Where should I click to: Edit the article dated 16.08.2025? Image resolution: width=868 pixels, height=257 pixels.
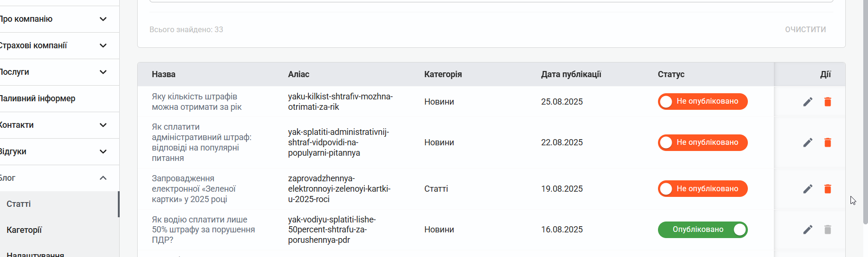[807, 230]
